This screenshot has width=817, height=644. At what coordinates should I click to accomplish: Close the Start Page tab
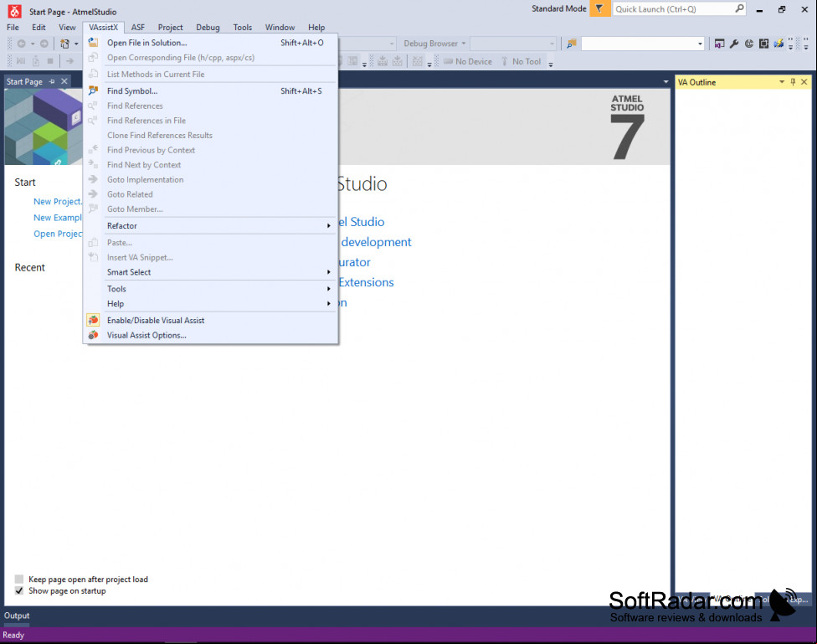coord(64,81)
